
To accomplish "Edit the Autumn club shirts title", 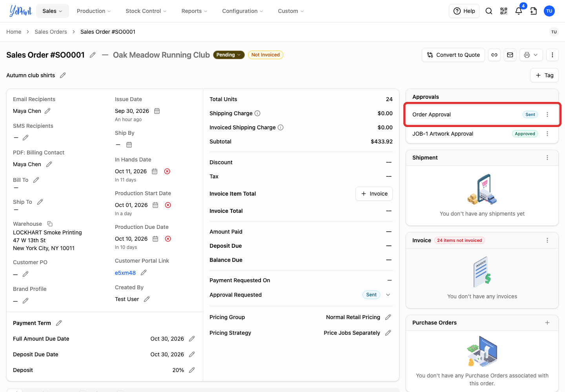I will pos(63,75).
